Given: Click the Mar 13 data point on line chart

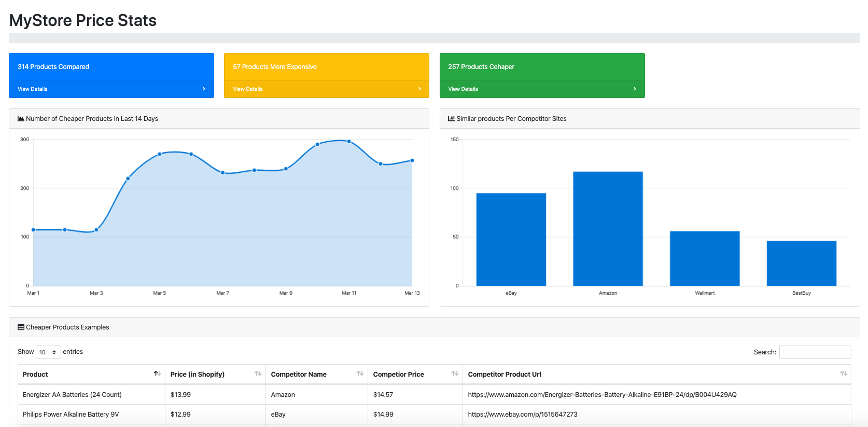Looking at the screenshot, I should (412, 160).
